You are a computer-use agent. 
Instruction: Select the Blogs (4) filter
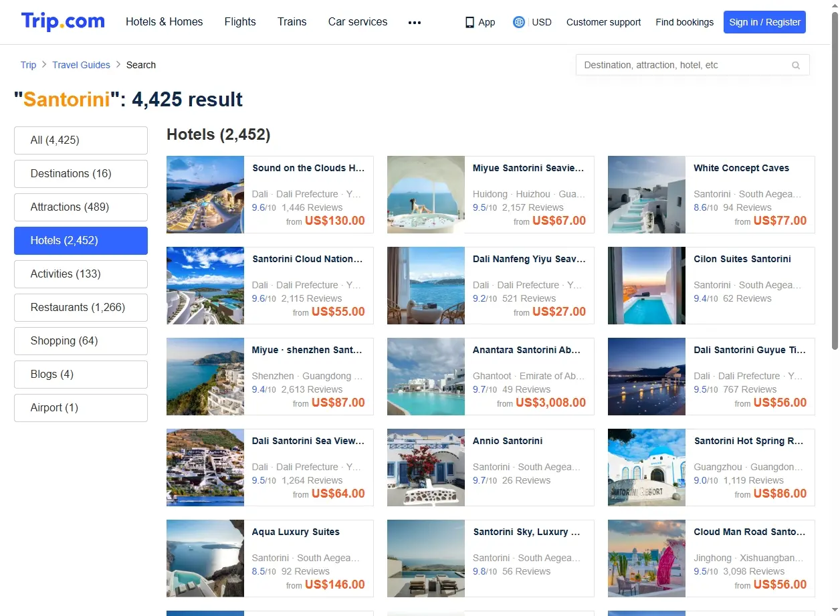point(81,375)
